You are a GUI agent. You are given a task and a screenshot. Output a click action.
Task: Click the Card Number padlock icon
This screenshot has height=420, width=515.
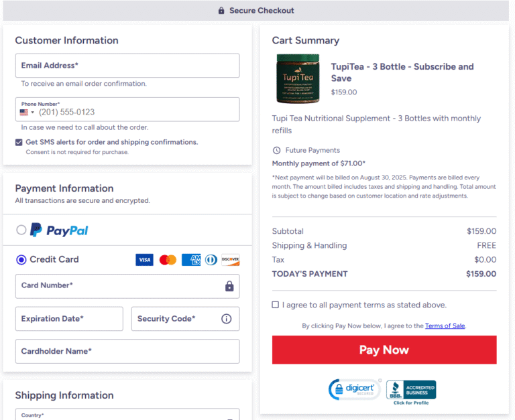pos(229,286)
